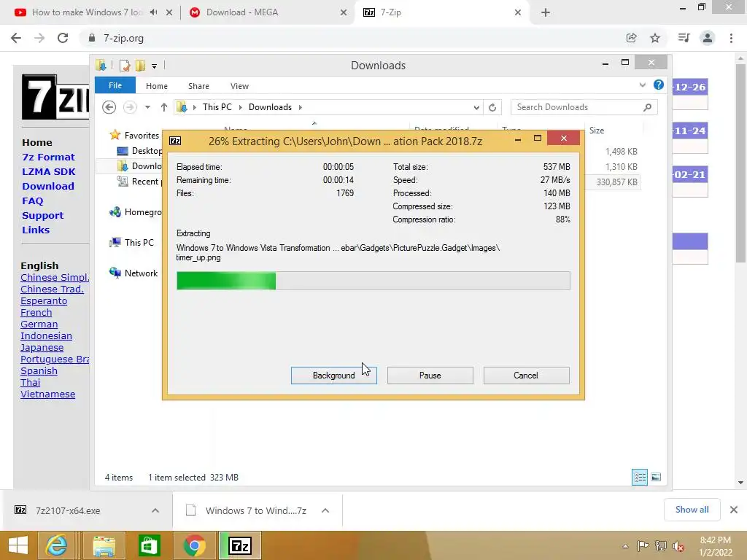Send extraction to Background

[333, 376]
